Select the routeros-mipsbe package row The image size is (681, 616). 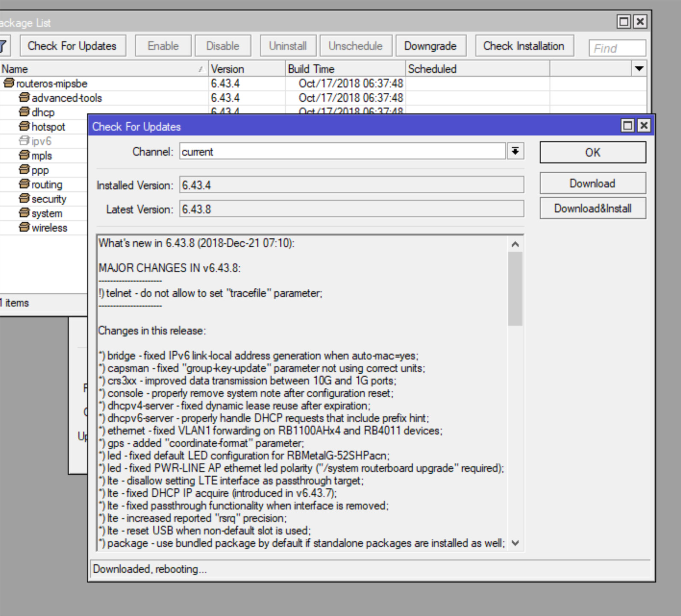pyautogui.click(x=323, y=83)
